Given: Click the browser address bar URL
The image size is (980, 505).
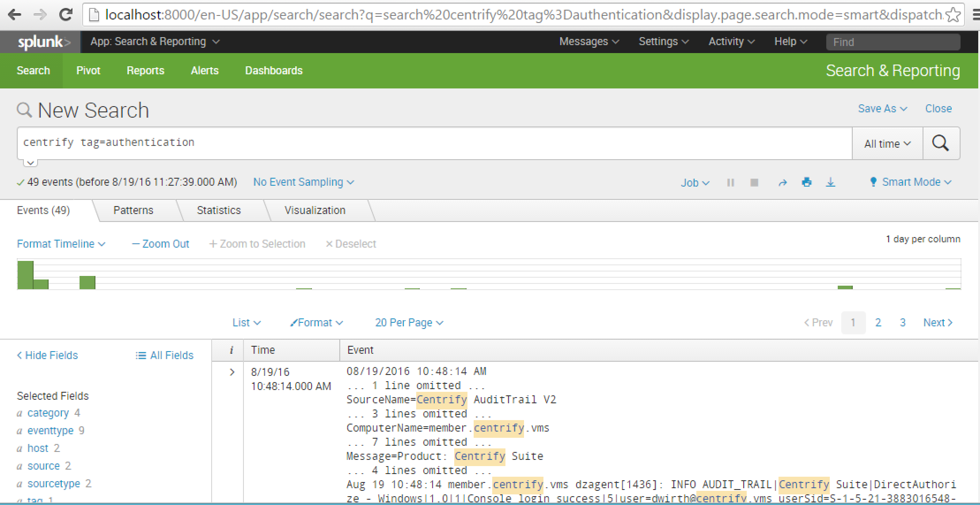Looking at the screenshot, I should pos(524,15).
